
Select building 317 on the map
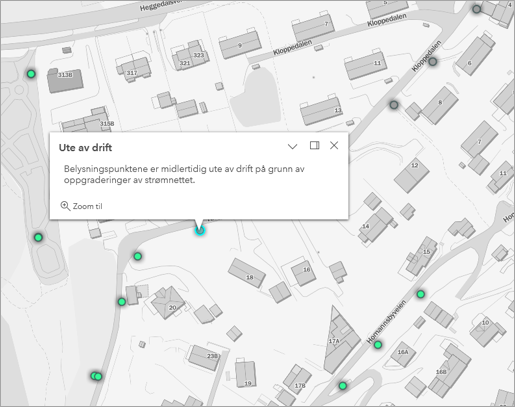click(x=134, y=69)
